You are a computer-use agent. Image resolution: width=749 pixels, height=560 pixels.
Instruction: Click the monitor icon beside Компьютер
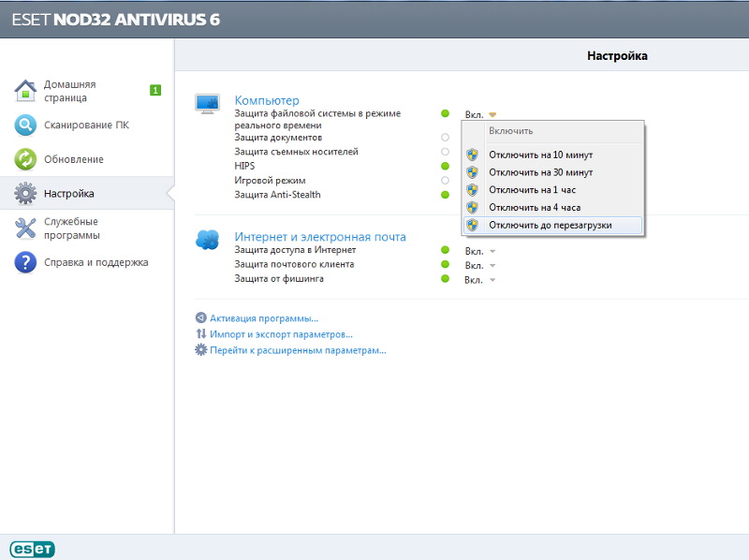[207, 104]
